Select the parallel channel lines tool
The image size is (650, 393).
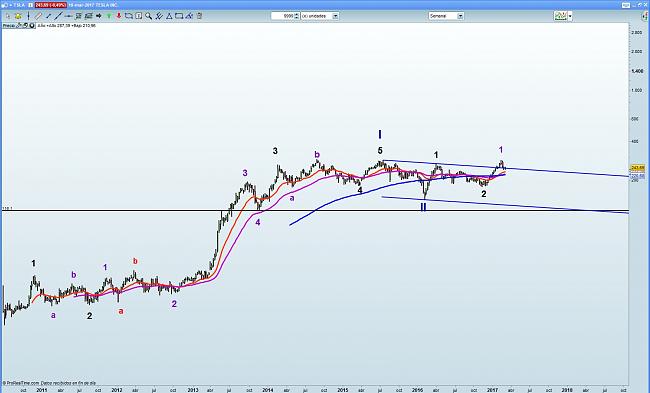[x=89, y=16]
